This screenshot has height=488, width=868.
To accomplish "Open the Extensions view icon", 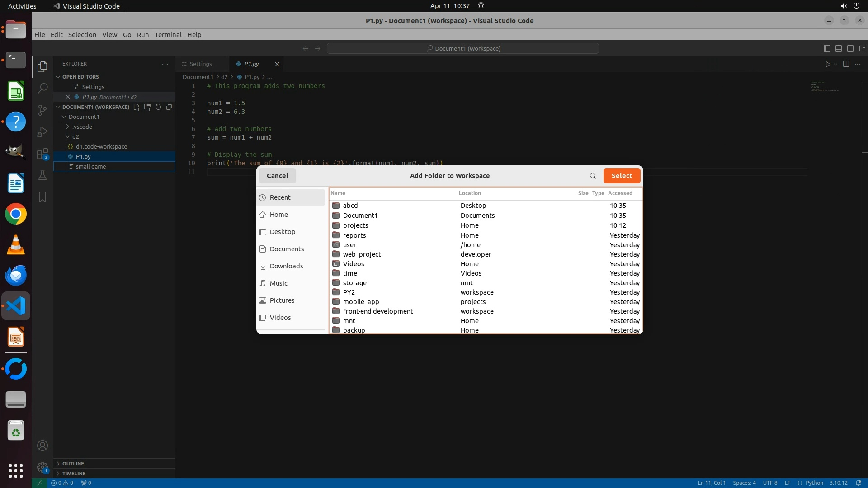I will tap(42, 154).
